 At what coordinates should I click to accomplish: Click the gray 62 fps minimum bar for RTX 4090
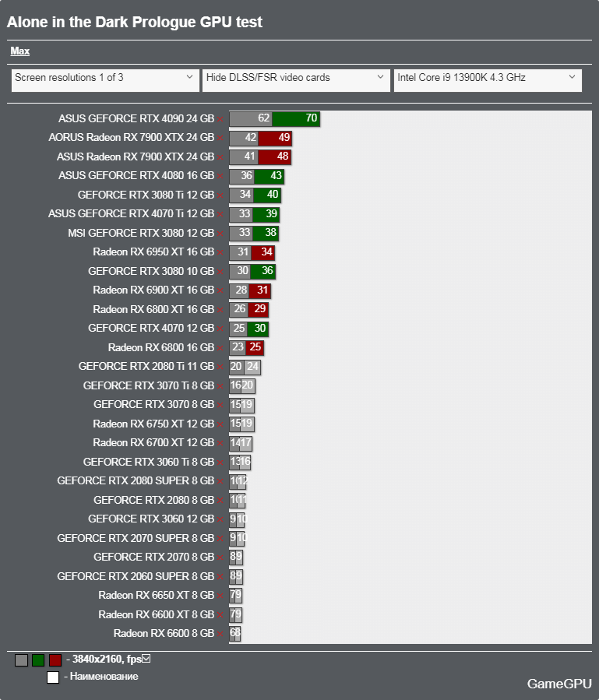pos(251,119)
